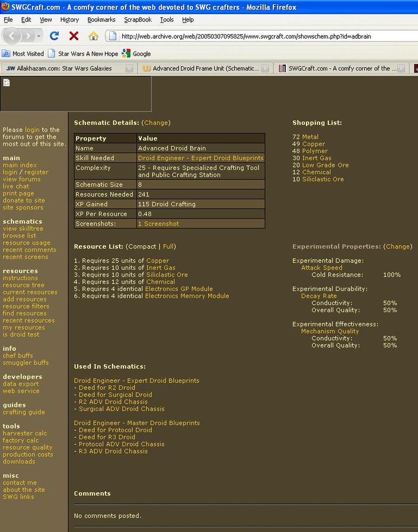The height and width of the screenshot is (532, 418).
Task: Click the Electronics GP Module resource link
Action: pos(178,289)
